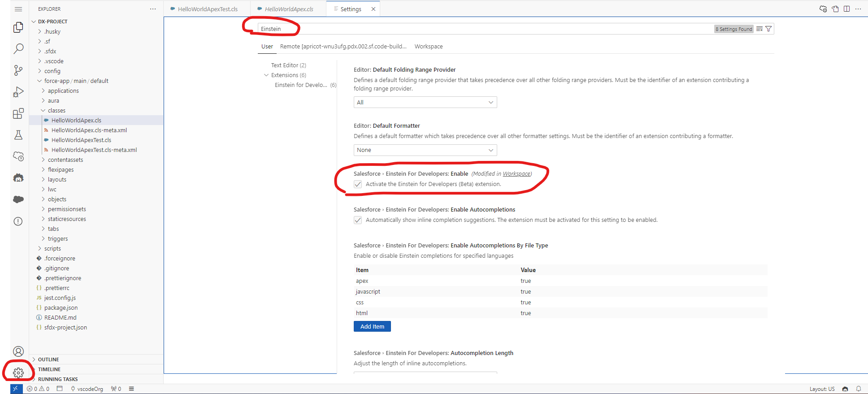Follow the Workspace link in modified note
The height and width of the screenshot is (394, 868).
tap(516, 174)
